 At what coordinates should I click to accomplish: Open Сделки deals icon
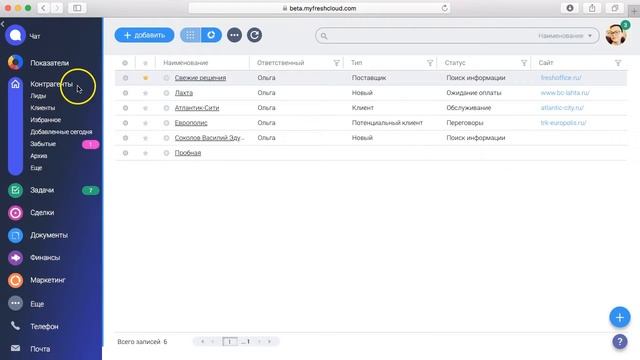pos(15,213)
